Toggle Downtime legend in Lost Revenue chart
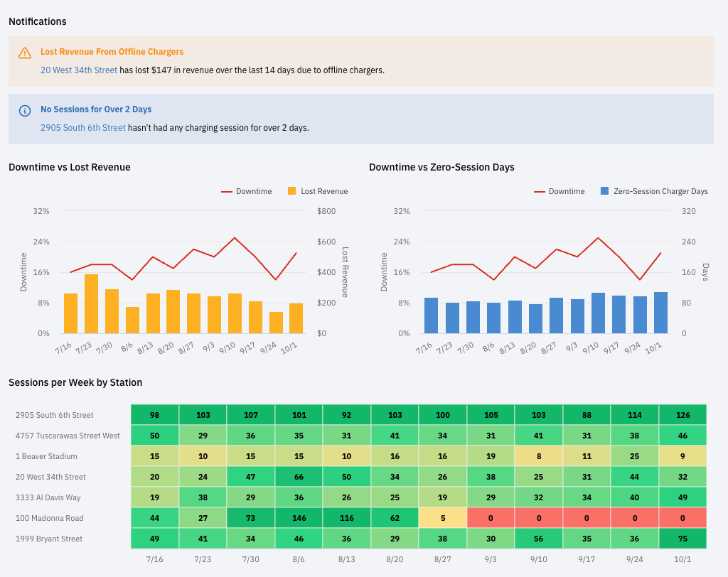 [247, 191]
